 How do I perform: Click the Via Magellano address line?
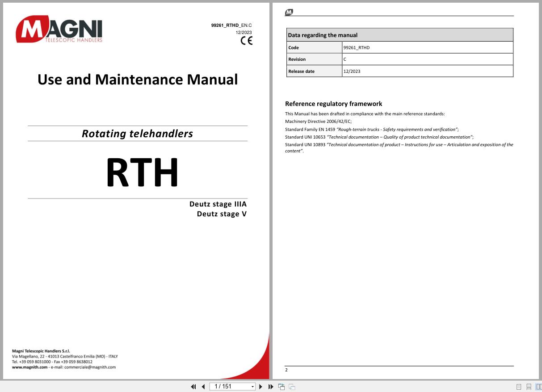coord(65,356)
